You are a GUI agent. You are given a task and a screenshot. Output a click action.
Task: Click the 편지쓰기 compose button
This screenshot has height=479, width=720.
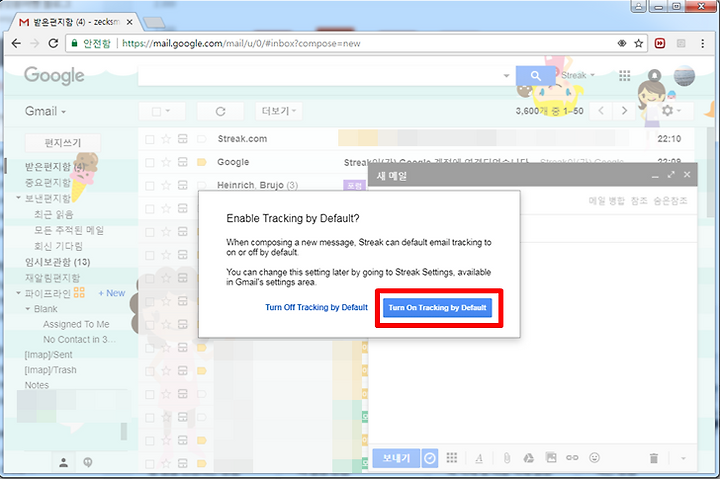coord(62,143)
